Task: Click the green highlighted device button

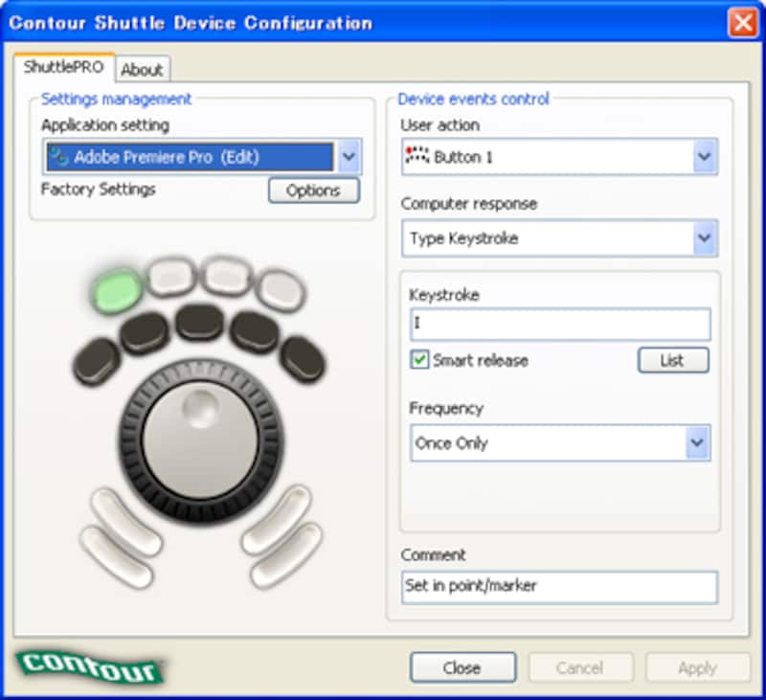Action: [x=117, y=285]
